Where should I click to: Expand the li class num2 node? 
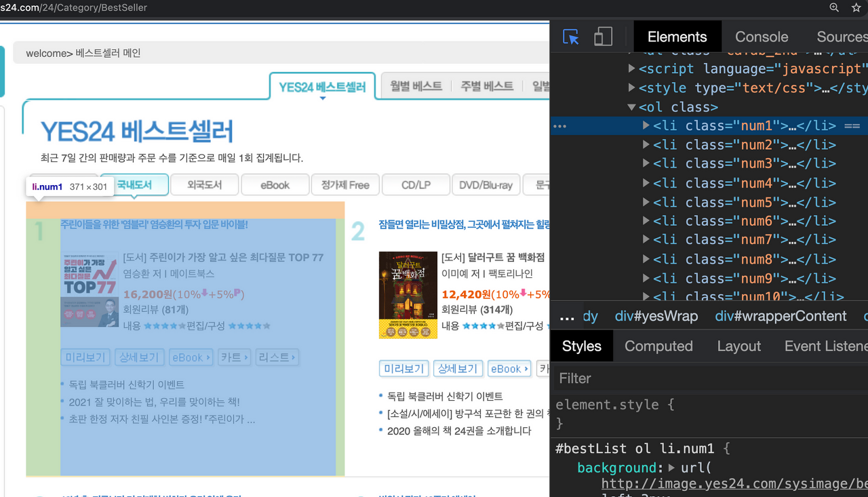(646, 144)
